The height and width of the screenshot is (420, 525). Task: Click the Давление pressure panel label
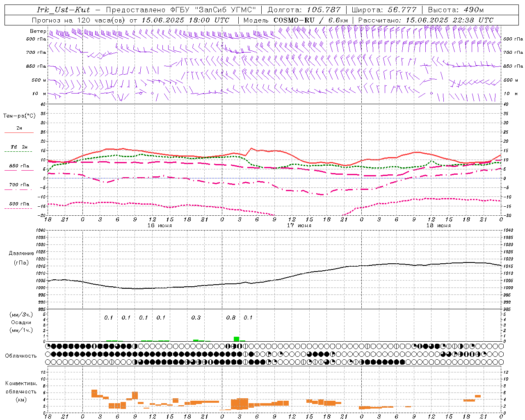click(21, 253)
